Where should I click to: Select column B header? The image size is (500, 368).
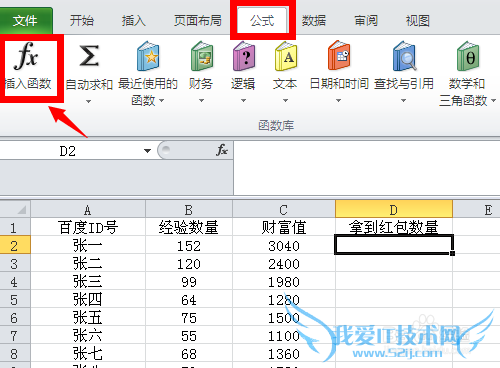189,210
